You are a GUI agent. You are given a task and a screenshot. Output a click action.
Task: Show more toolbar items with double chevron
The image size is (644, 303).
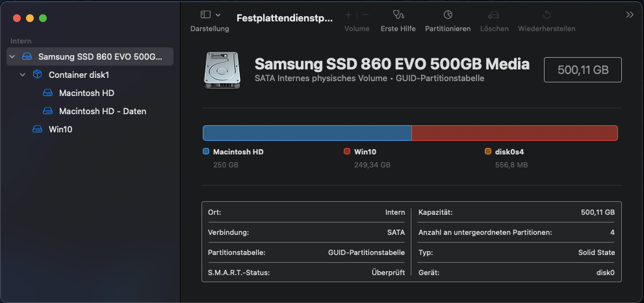630,15
